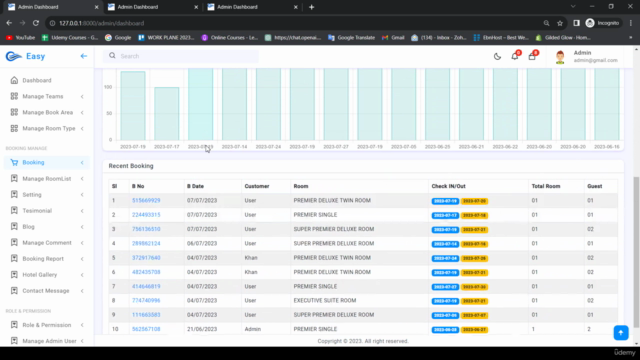
Task: Click the browser back arrow
Action: tap(9, 23)
